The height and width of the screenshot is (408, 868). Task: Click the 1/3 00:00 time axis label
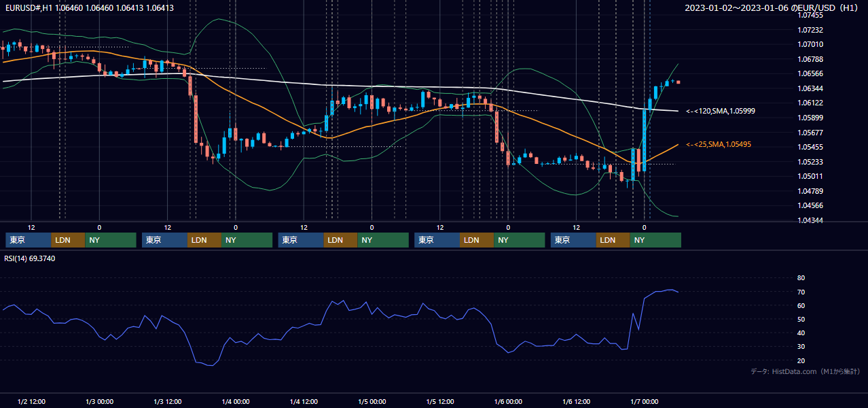click(x=99, y=401)
